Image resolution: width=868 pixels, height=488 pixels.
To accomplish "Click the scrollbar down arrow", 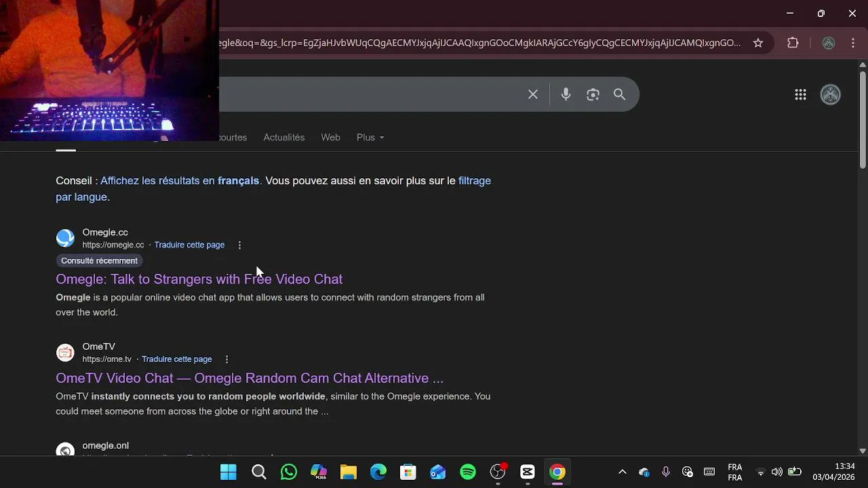I will [863, 451].
